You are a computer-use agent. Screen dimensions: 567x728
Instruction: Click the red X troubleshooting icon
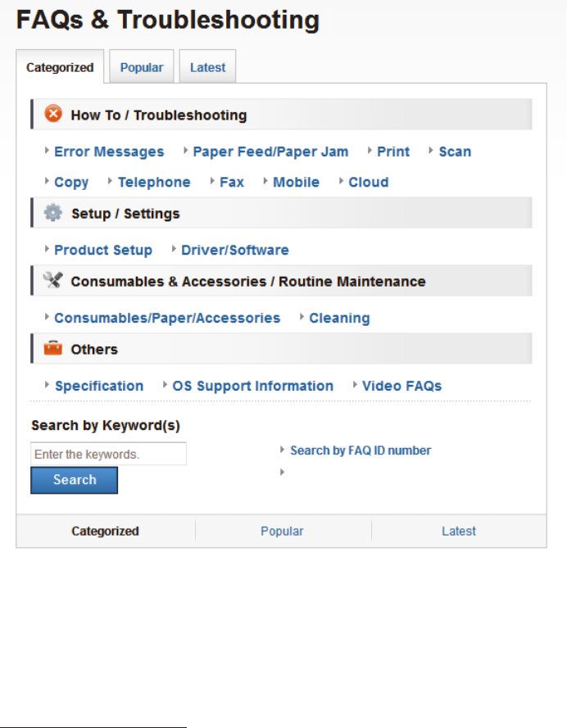pos(53,115)
